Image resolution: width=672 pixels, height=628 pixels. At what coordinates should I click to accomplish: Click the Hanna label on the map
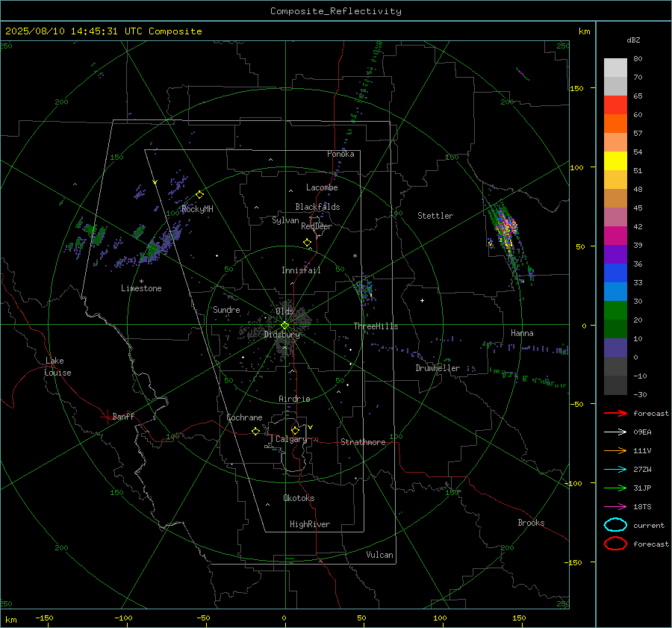[522, 333]
